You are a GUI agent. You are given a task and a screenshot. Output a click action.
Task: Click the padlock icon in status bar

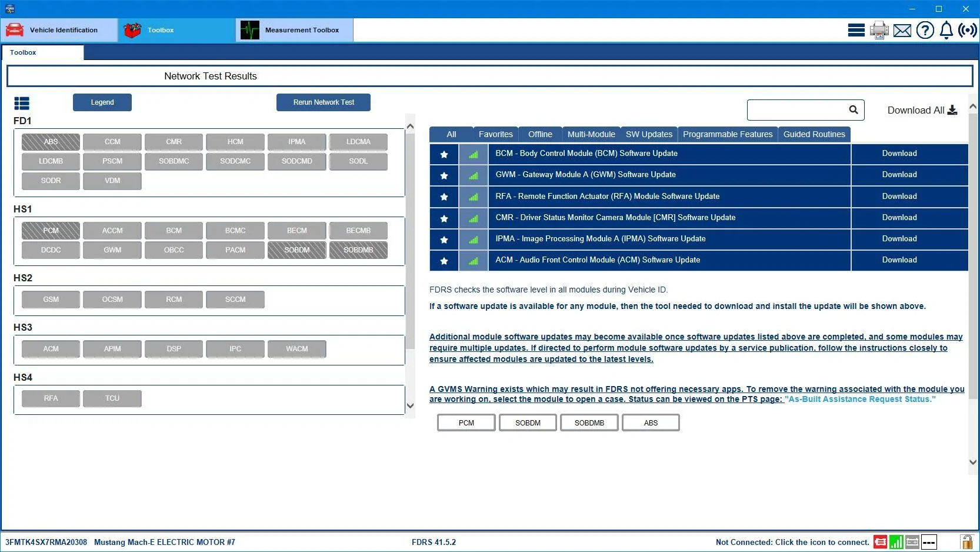coord(966,542)
